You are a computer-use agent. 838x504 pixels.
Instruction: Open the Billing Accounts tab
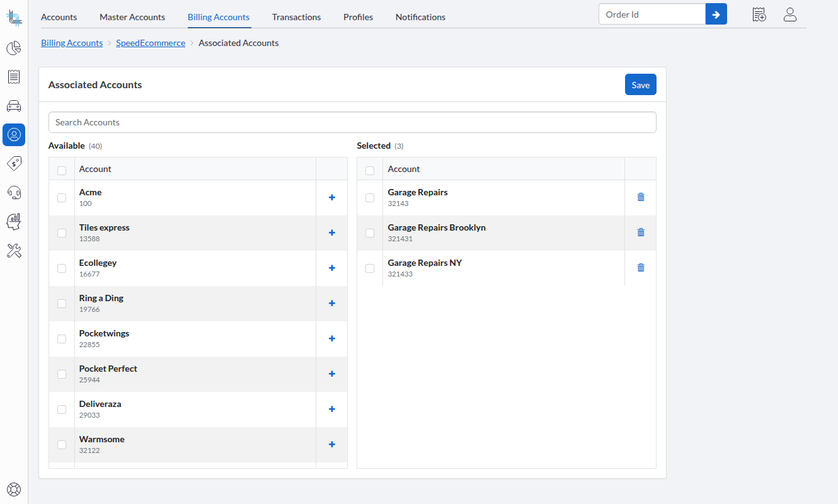[219, 17]
